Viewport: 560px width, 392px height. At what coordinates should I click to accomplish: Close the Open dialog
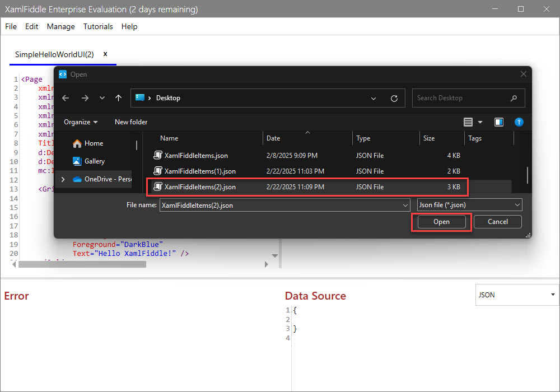coord(524,74)
